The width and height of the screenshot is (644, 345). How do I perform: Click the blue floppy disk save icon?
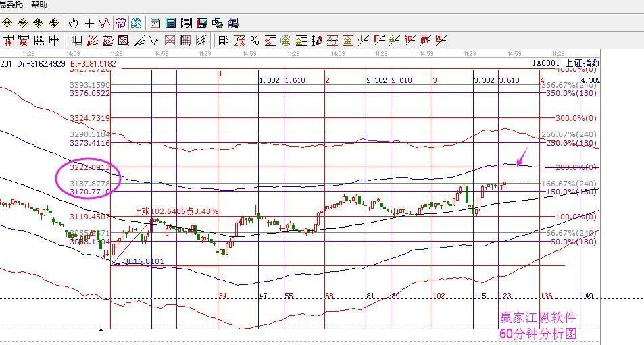click(202, 23)
